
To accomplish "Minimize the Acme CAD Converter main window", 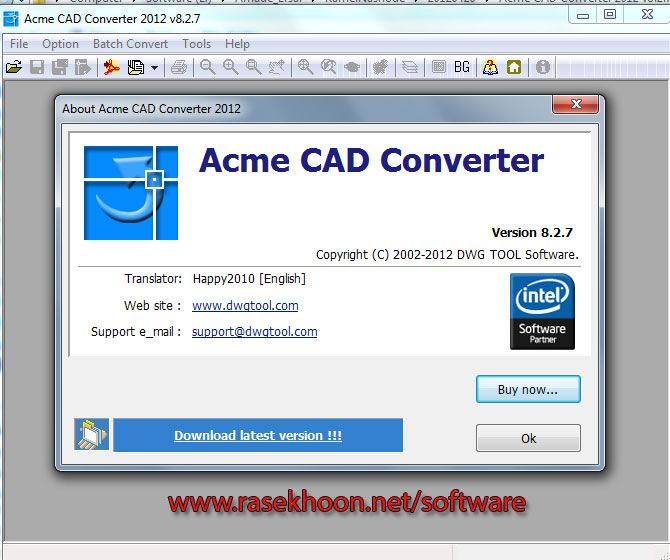I will coord(583,15).
